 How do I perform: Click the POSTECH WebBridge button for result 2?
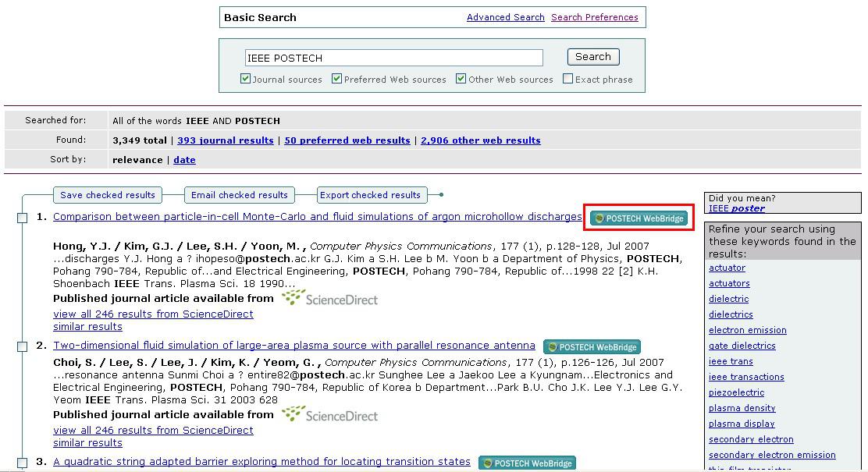pyautogui.click(x=592, y=347)
